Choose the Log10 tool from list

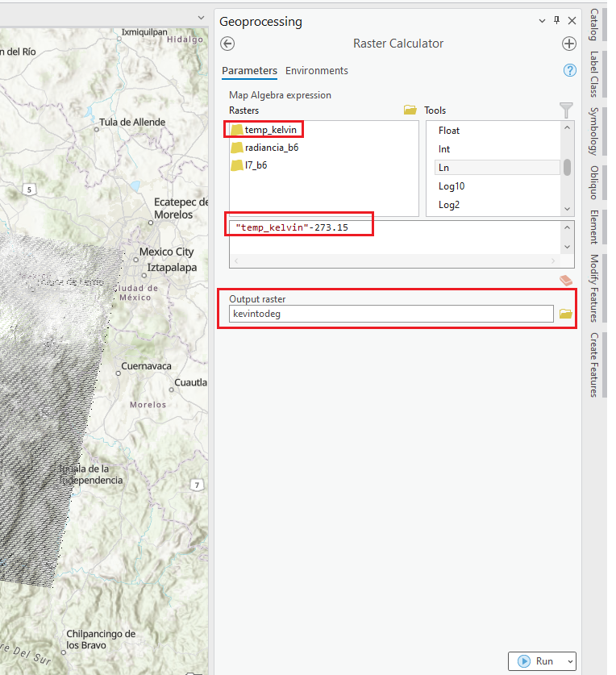(x=452, y=186)
